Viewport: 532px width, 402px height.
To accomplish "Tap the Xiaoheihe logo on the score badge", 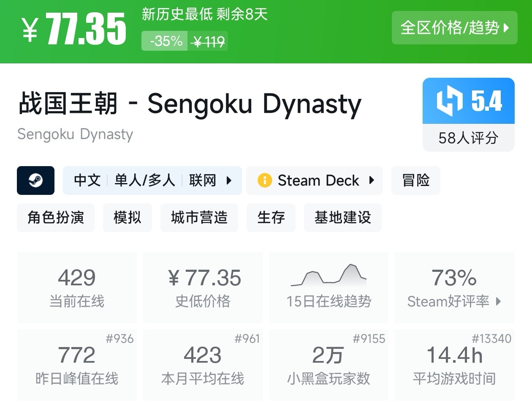I will point(449,101).
